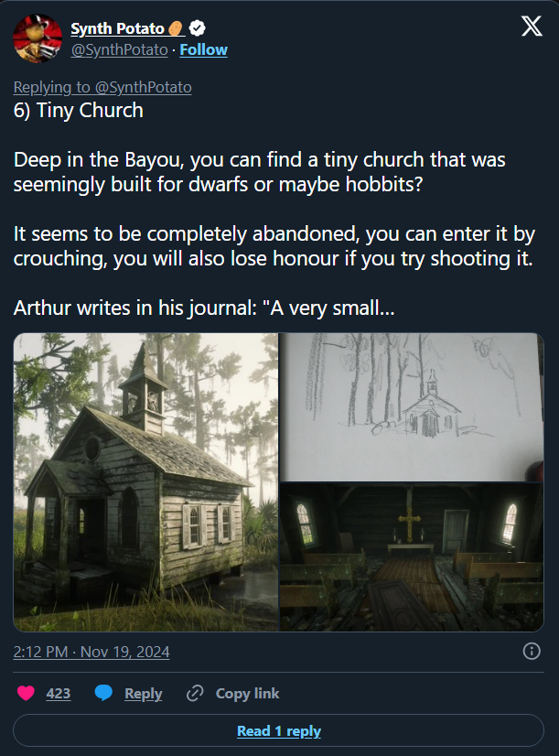Screen dimensions: 559x756
Task: Open the post timestamp Nov 19, 2024
Action: pyautogui.click(x=91, y=651)
